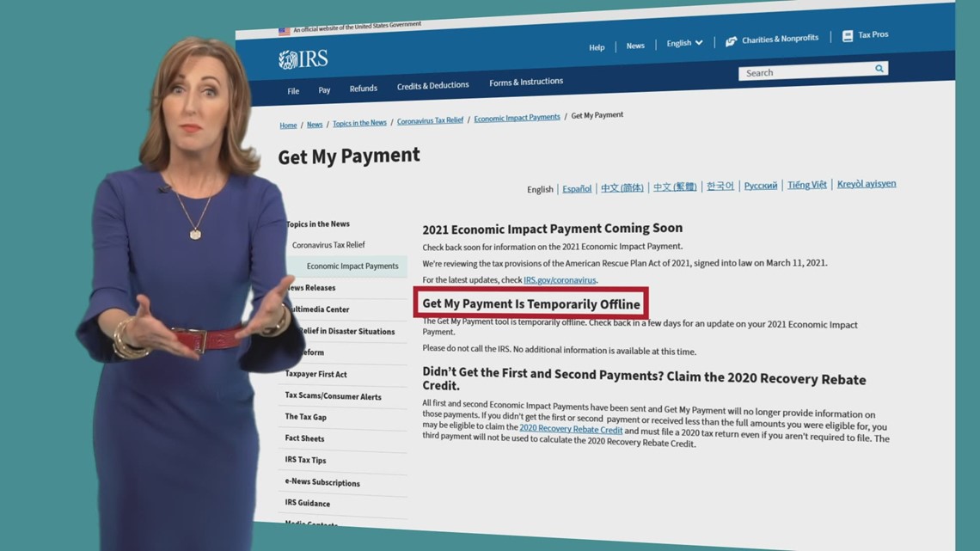Click Credits & Deductions in the navigation
Screen dimensions: 980x551
pos(432,85)
